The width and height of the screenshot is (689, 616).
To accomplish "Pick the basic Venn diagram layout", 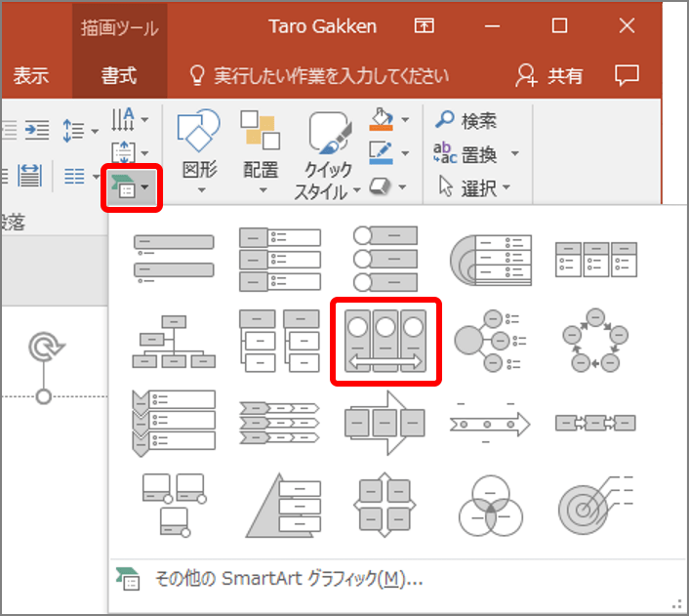I will 491,507.
